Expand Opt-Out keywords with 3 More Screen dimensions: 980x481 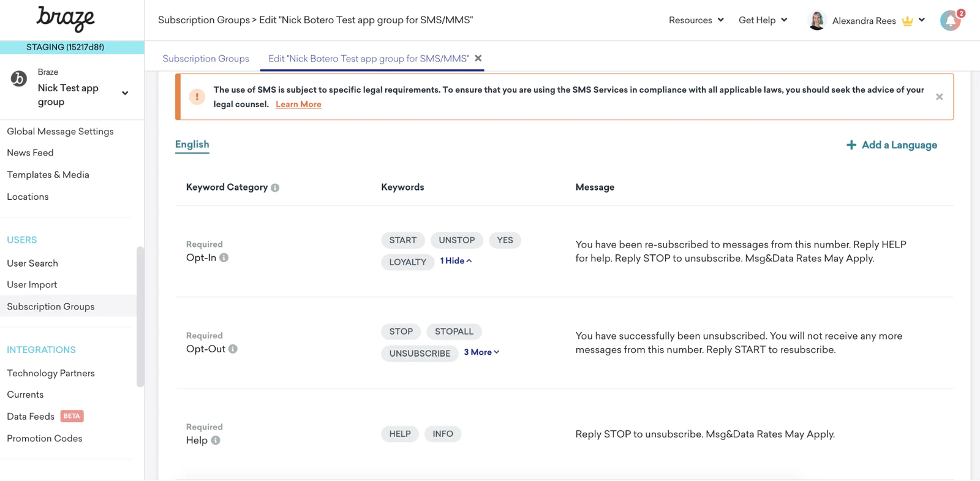click(481, 352)
